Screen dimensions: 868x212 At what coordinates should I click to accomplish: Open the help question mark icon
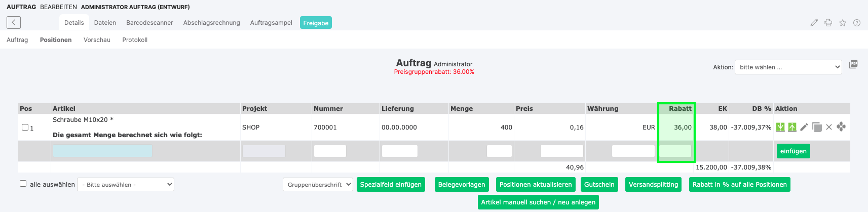pos(856,23)
